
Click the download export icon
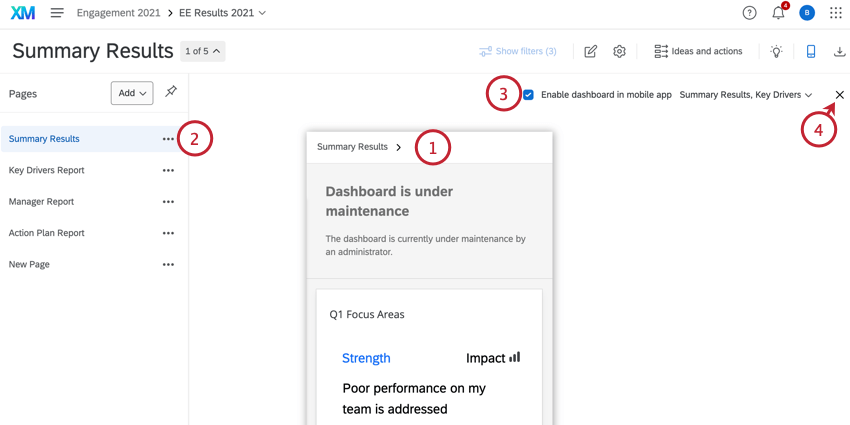[x=839, y=51]
